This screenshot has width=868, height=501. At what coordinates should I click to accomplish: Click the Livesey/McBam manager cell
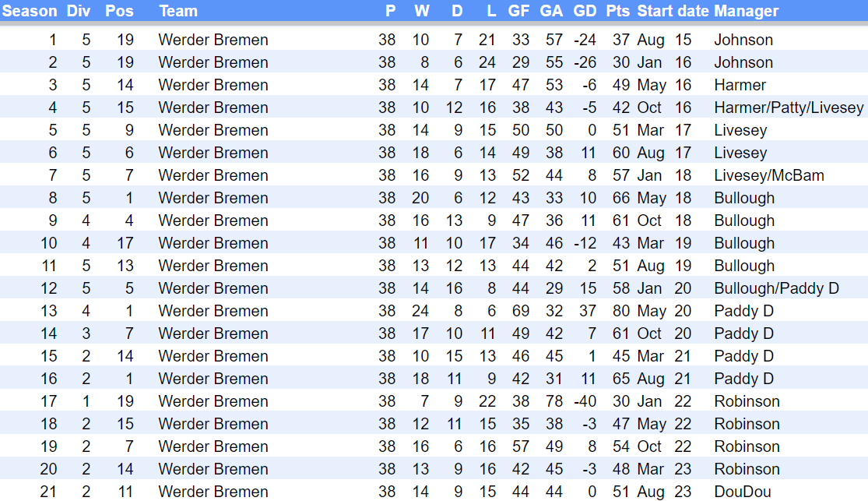(x=768, y=175)
